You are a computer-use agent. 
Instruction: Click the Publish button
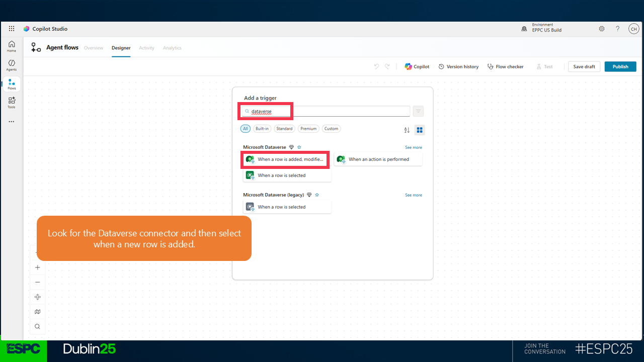(620, 66)
